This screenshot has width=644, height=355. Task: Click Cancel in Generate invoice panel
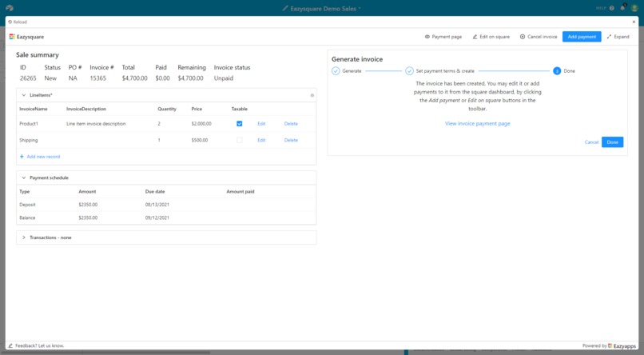click(591, 142)
